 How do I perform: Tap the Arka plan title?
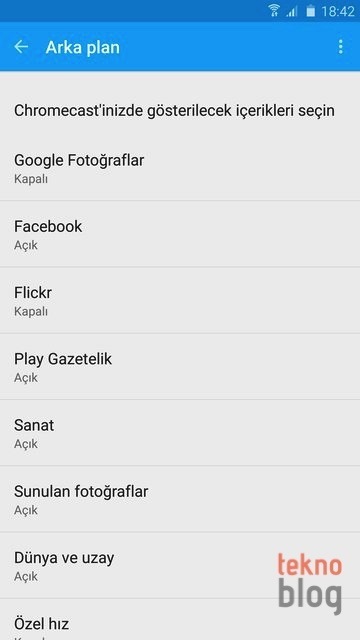(82, 47)
